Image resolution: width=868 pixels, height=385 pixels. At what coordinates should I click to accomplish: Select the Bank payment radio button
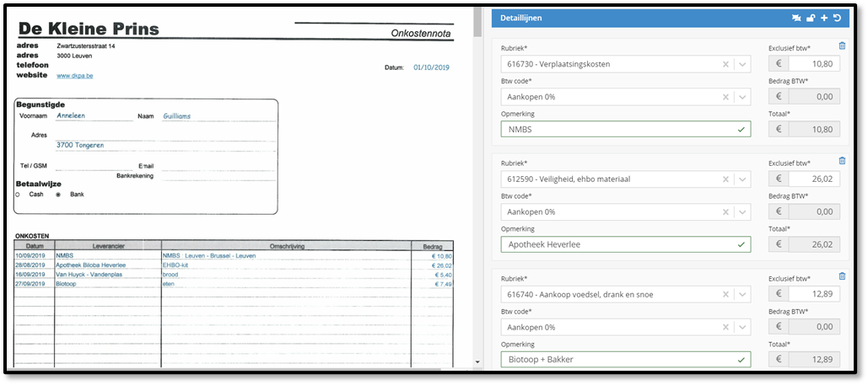pyautogui.click(x=58, y=195)
